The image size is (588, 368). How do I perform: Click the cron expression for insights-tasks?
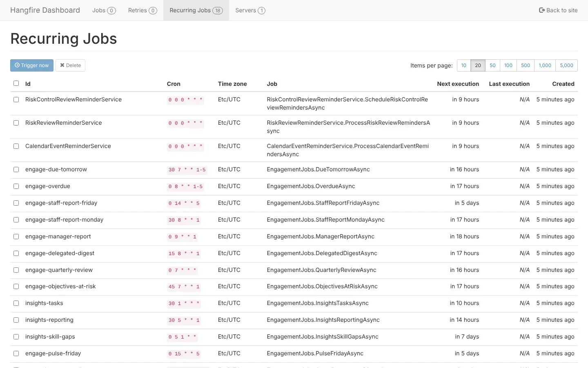[184, 303]
